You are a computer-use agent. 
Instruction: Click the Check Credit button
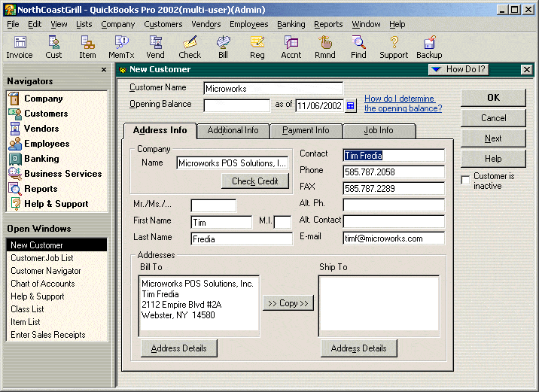pyautogui.click(x=255, y=181)
